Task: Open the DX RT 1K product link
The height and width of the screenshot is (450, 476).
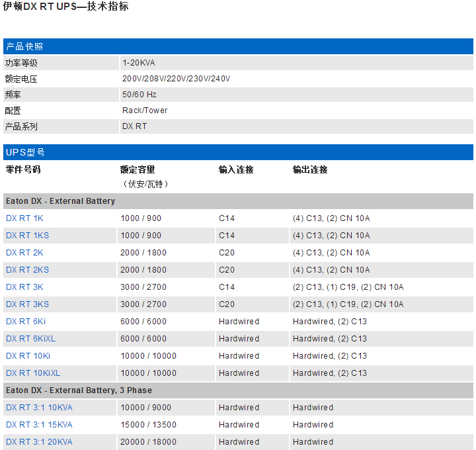Action: click(24, 218)
